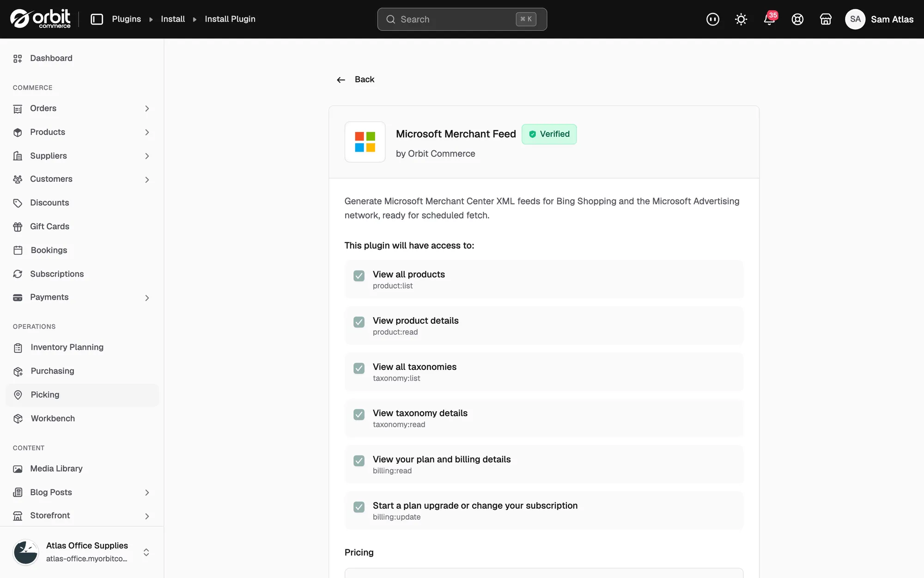Expand the Products submenu chevron

(x=147, y=132)
